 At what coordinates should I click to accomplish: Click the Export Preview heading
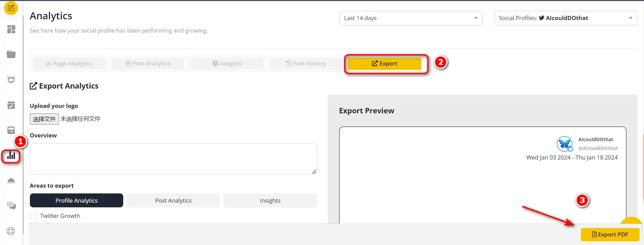(367, 111)
